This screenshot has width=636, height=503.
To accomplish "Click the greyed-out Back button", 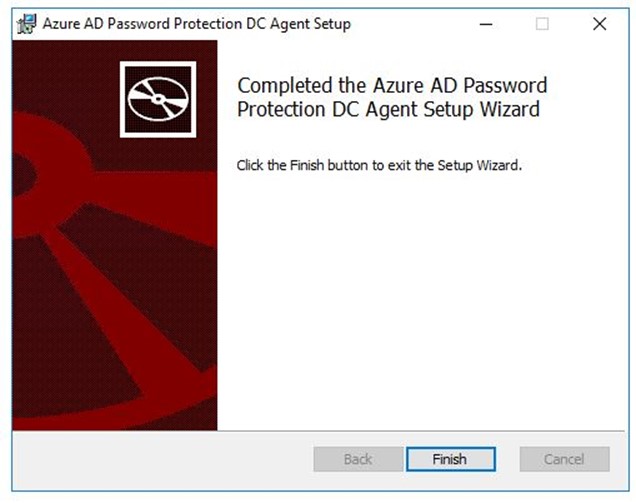I will (x=358, y=459).
